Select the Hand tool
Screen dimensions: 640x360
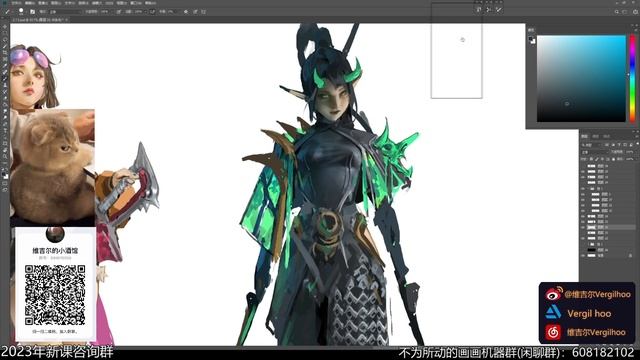[5, 150]
